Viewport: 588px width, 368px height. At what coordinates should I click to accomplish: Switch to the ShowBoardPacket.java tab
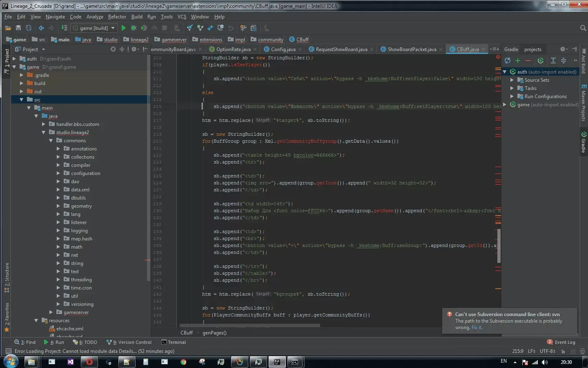pos(412,49)
